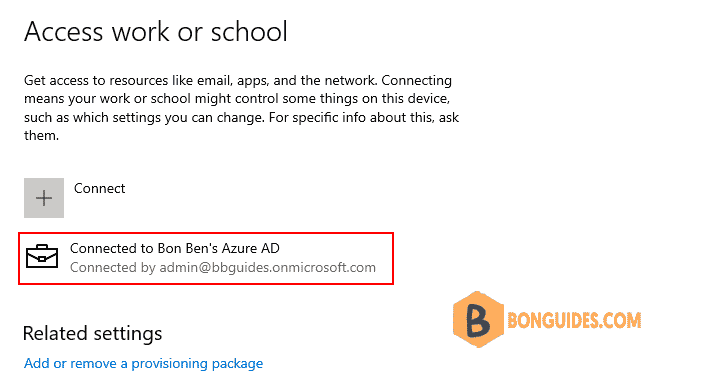Open Add or remove a provisioning package

tap(143, 364)
